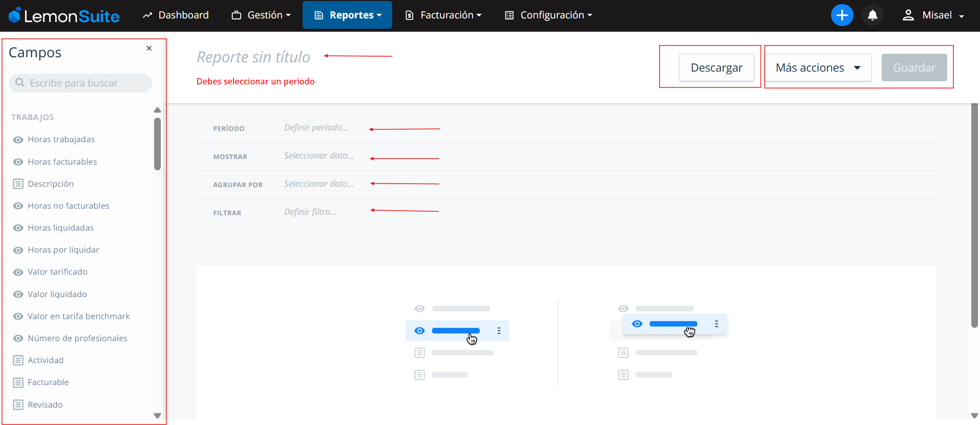Click the magnifier icon in search box
The width and height of the screenshot is (980, 425).
point(20,82)
